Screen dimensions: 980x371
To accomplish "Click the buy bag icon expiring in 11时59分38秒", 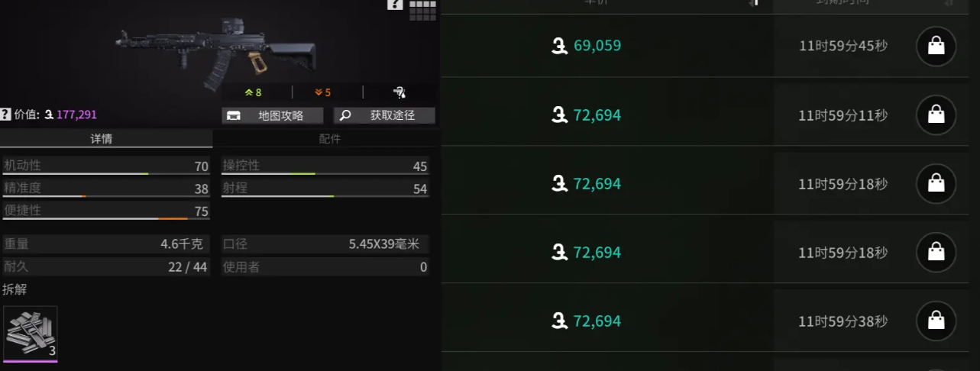I will pyautogui.click(x=936, y=321).
